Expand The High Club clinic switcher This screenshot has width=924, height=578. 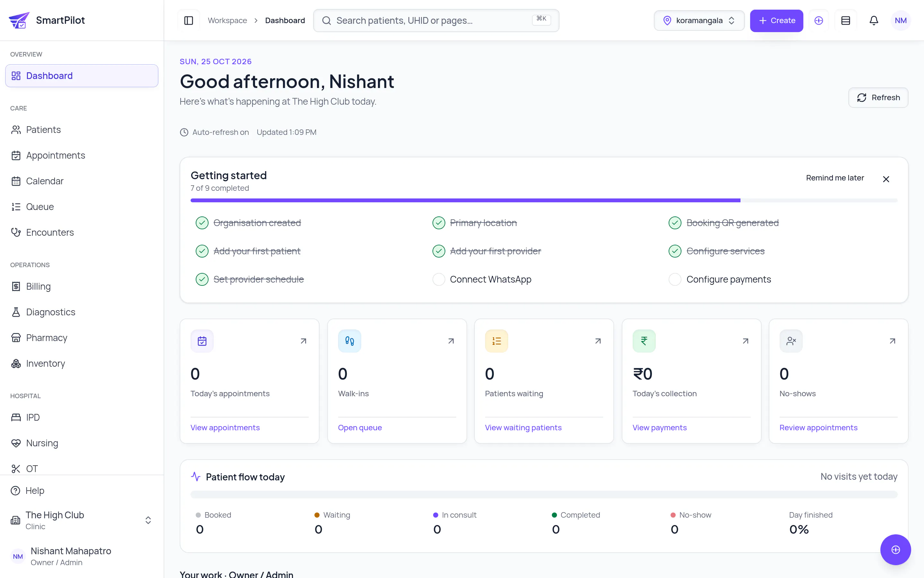pos(82,520)
